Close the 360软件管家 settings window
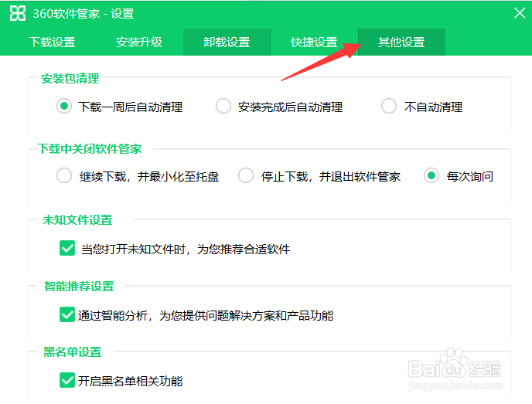 pos(520,13)
